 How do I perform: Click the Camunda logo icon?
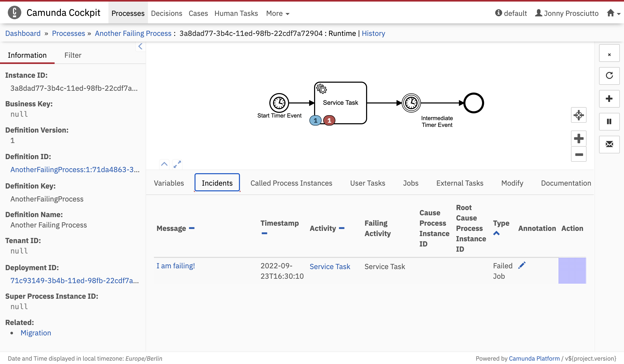click(x=15, y=12)
